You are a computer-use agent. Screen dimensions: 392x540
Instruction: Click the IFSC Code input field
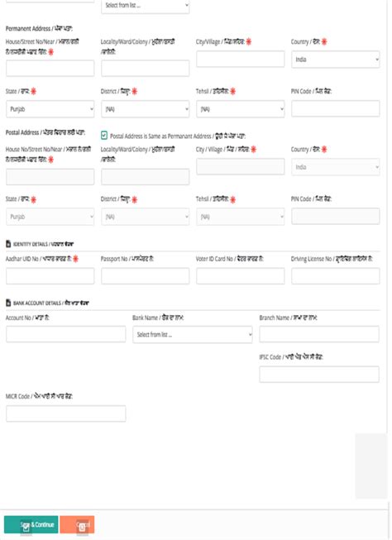pos(319,375)
